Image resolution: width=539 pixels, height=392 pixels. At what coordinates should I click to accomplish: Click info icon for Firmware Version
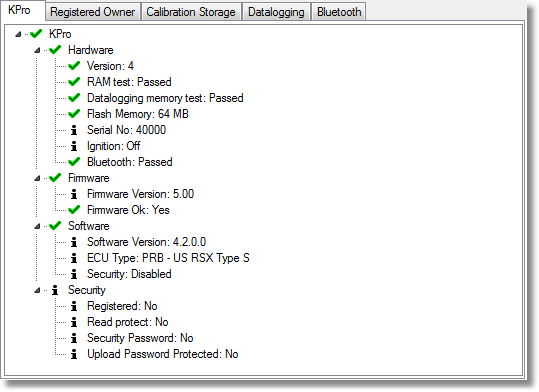(x=74, y=194)
